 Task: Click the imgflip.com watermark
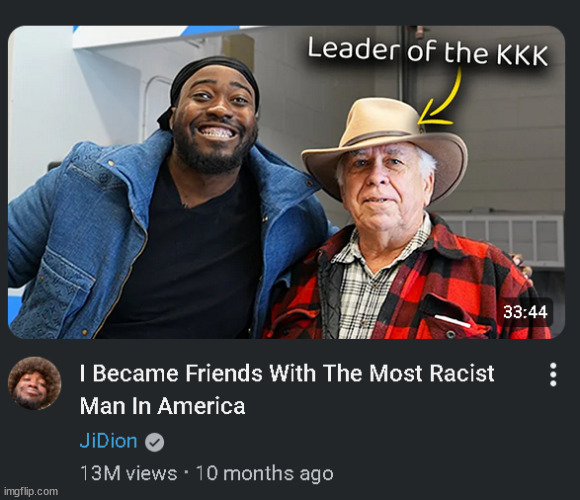31,491
